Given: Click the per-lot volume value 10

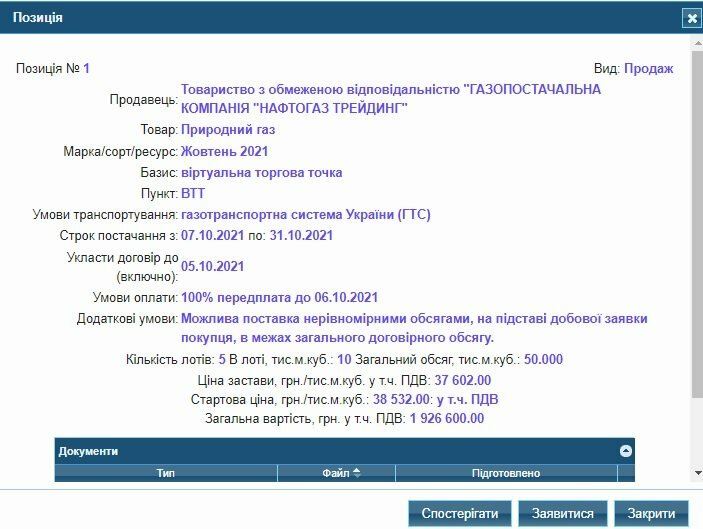Looking at the screenshot, I should [344, 359].
